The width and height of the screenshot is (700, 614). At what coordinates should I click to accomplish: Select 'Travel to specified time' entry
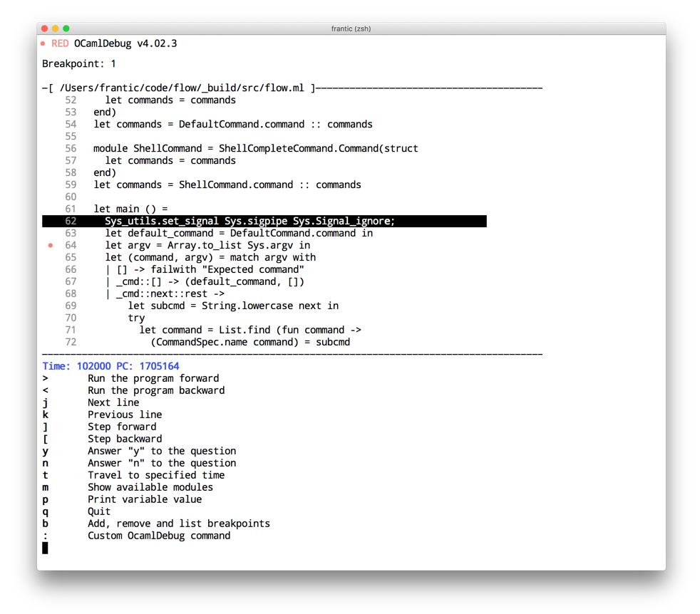pos(155,475)
